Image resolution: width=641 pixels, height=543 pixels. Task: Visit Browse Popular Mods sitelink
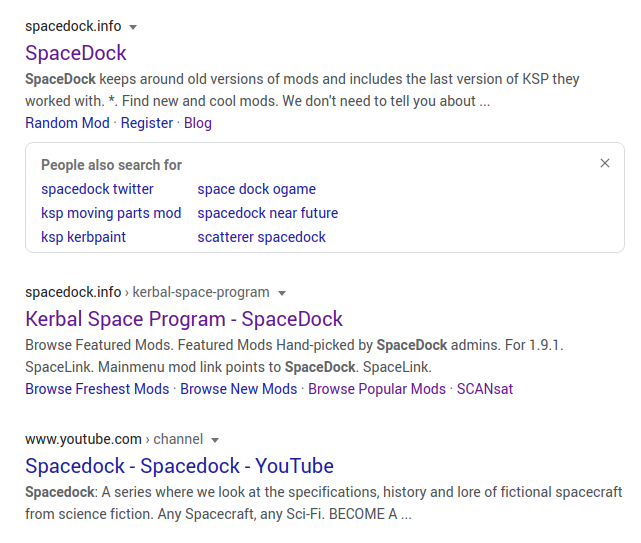[377, 389]
